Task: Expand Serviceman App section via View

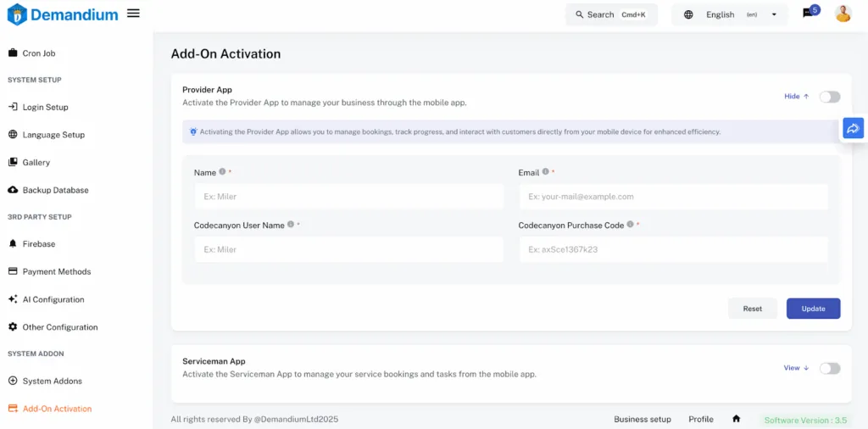Action: point(797,368)
